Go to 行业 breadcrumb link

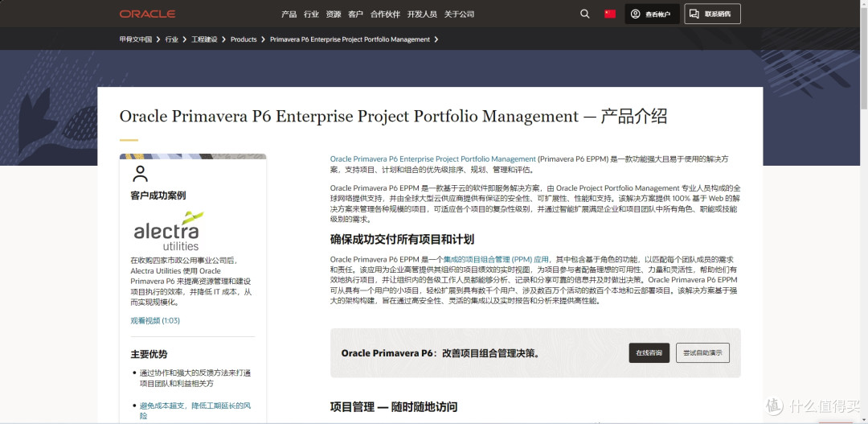click(172, 39)
